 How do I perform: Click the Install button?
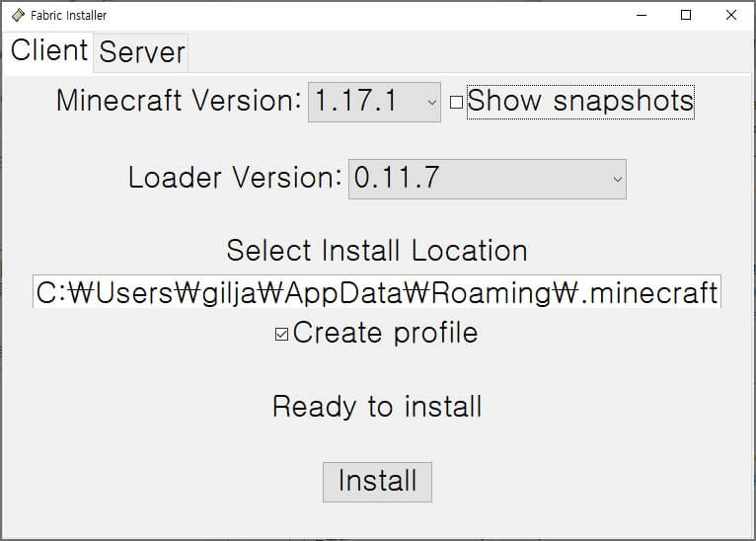click(377, 482)
